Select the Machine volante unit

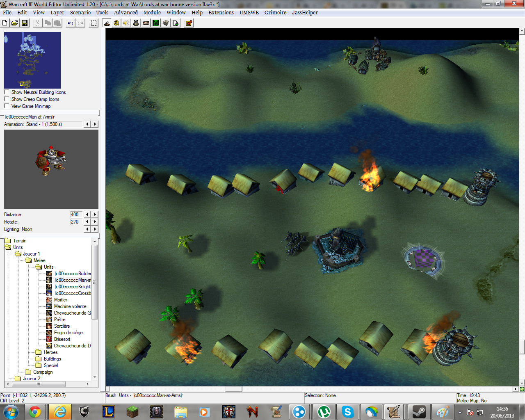click(x=70, y=306)
